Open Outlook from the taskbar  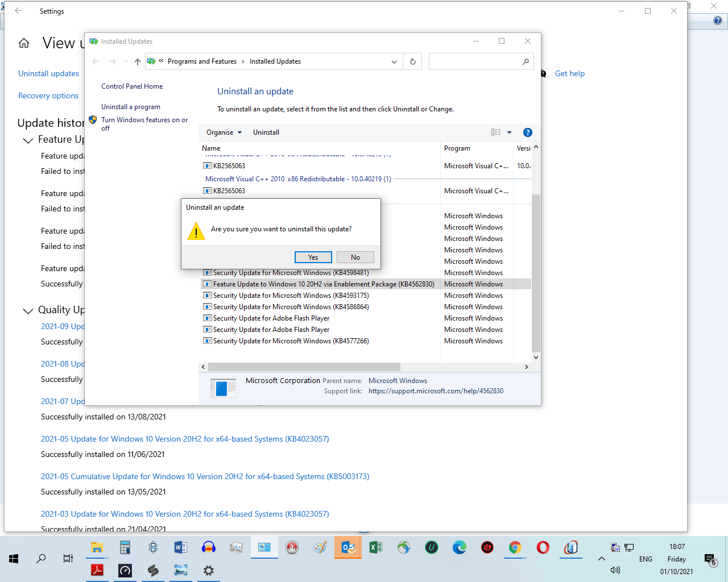point(348,547)
